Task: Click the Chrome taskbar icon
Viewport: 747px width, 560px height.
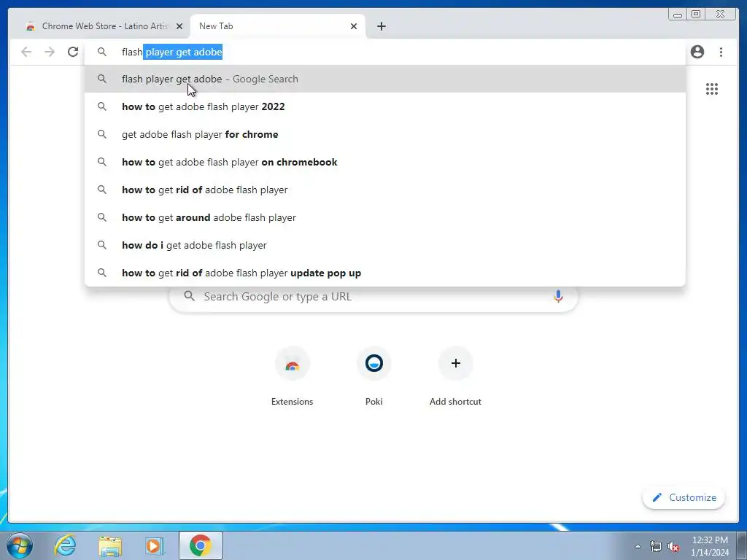Action: [x=200, y=545]
